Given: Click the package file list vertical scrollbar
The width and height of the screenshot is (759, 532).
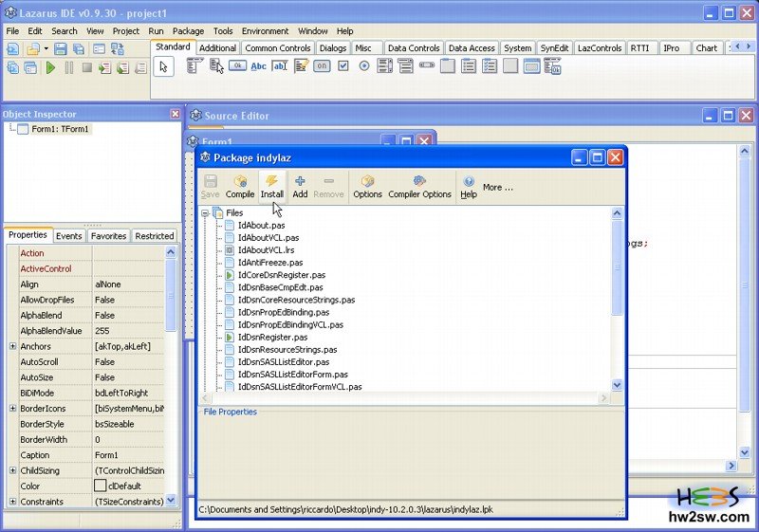Looking at the screenshot, I should (617, 299).
